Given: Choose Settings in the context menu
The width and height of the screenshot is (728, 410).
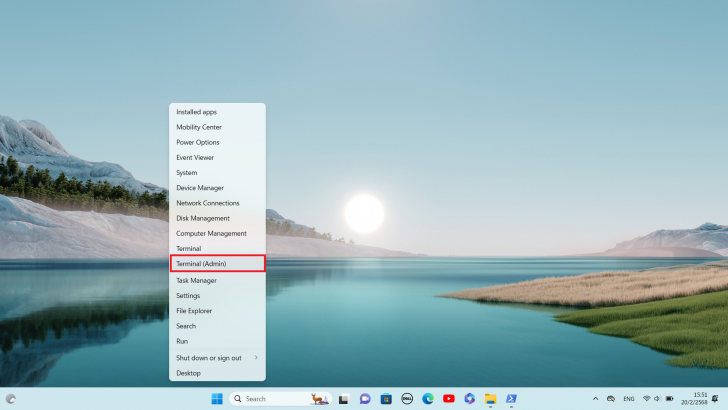Looking at the screenshot, I should click(x=217, y=295).
